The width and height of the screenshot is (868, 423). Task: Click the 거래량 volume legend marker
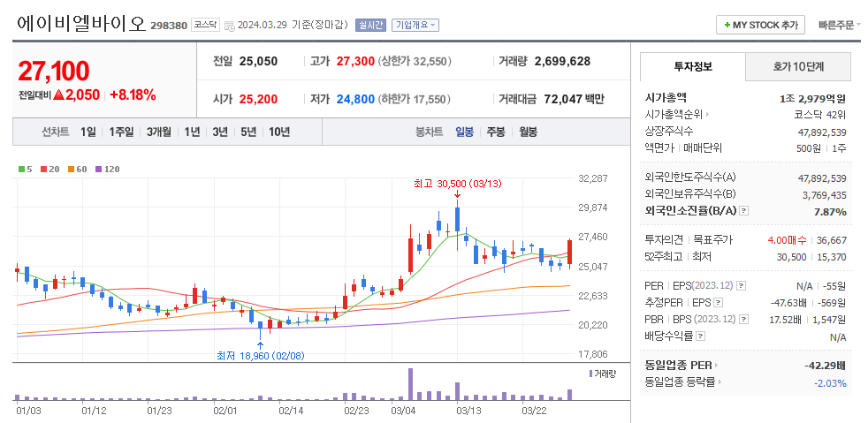click(590, 374)
